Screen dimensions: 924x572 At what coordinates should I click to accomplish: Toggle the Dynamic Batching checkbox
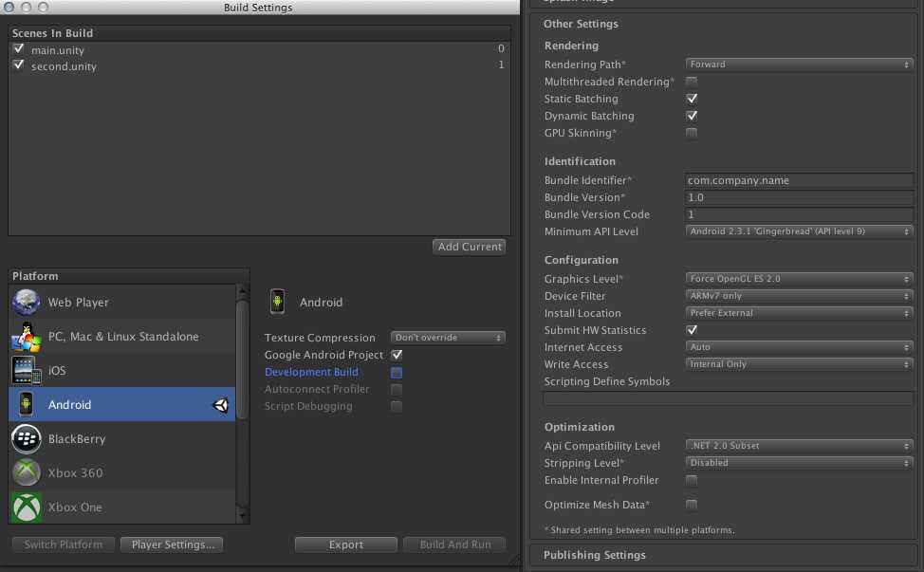tap(692, 116)
